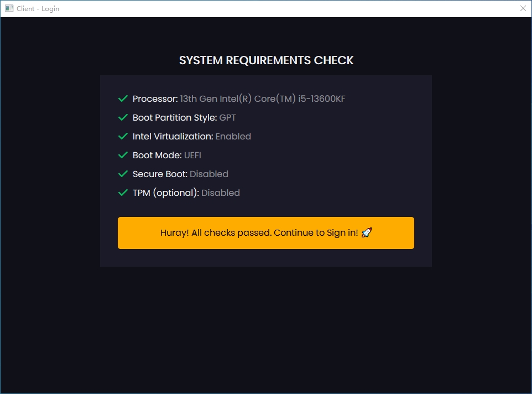
Task: Click the "Boot Partition Style:" label
Action: point(175,118)
